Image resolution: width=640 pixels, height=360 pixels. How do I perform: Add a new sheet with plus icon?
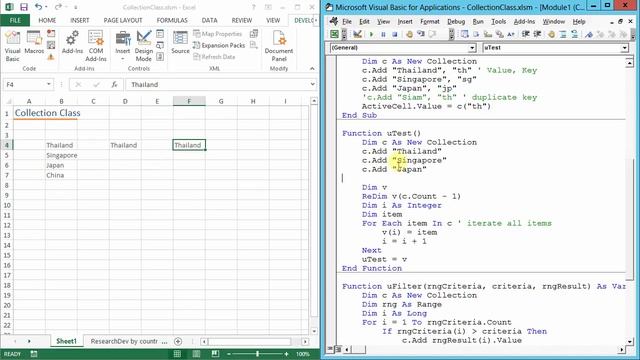[x=178, y=341]
